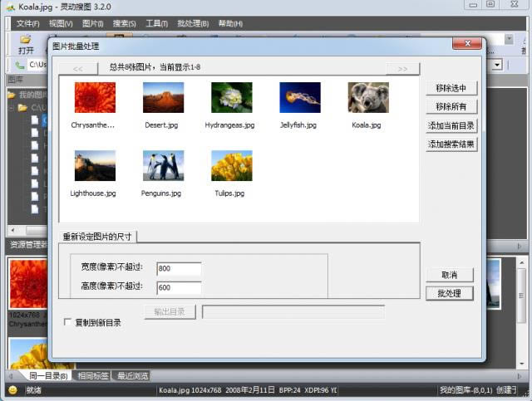The height and width of the screenshot is (401, 532).
Task: Go to next page with >> button
Action: click(x=402, y=69)
